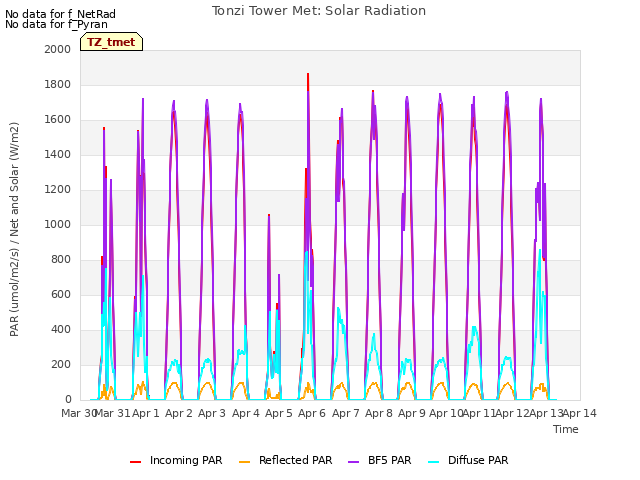Click the Mar 30 x-axis date label

[x=79, y=413]
